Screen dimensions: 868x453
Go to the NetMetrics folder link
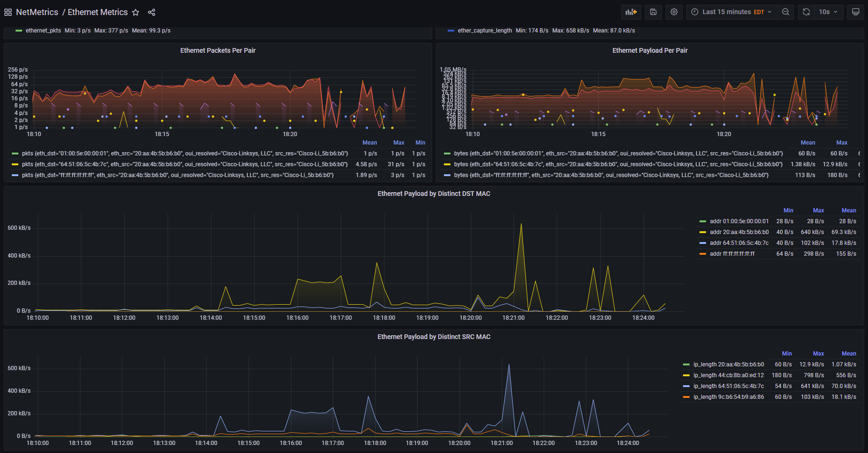coord(37,12)
